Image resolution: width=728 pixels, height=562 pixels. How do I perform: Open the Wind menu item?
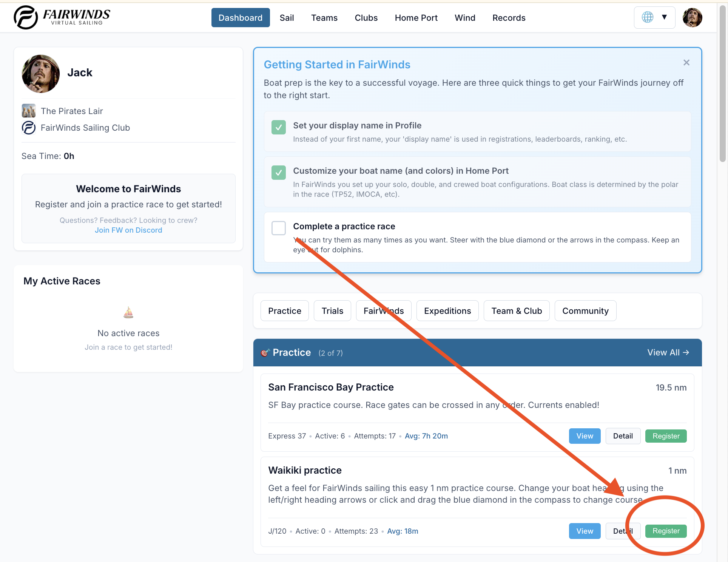pos(464,18)
